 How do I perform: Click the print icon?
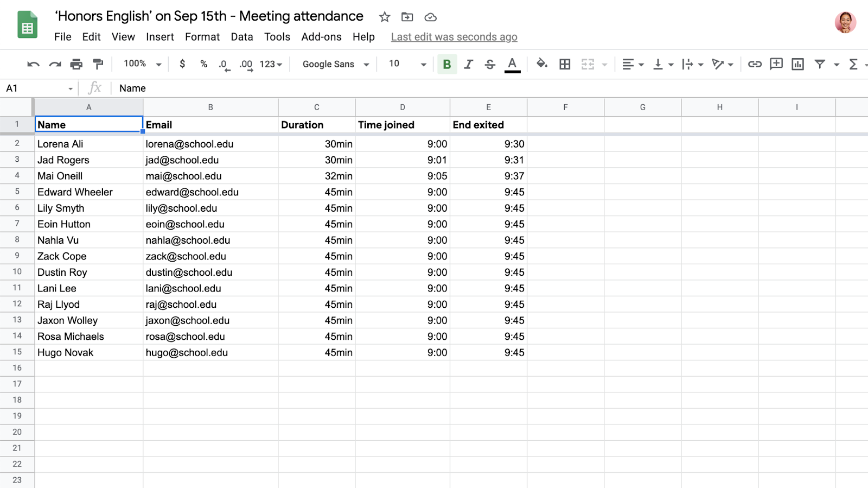76,64
